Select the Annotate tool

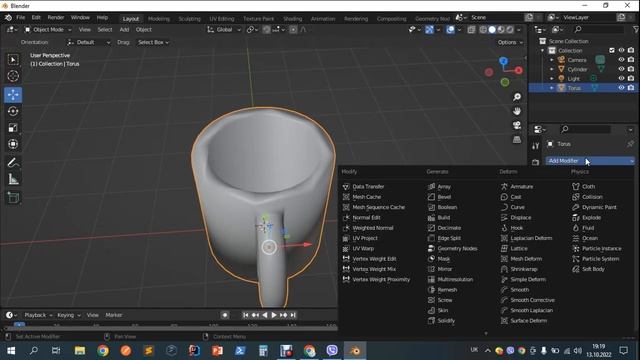click(x=13, y=162)
